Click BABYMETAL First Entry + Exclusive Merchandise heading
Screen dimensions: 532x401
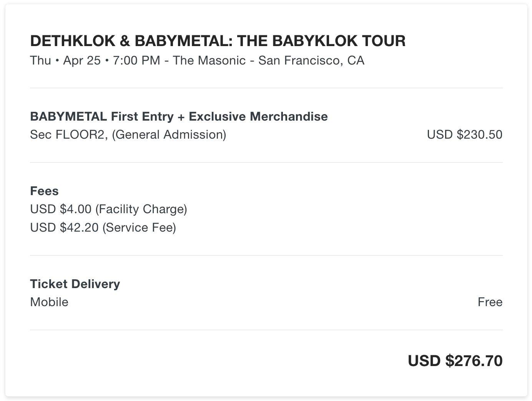click(x=179, y=116)
